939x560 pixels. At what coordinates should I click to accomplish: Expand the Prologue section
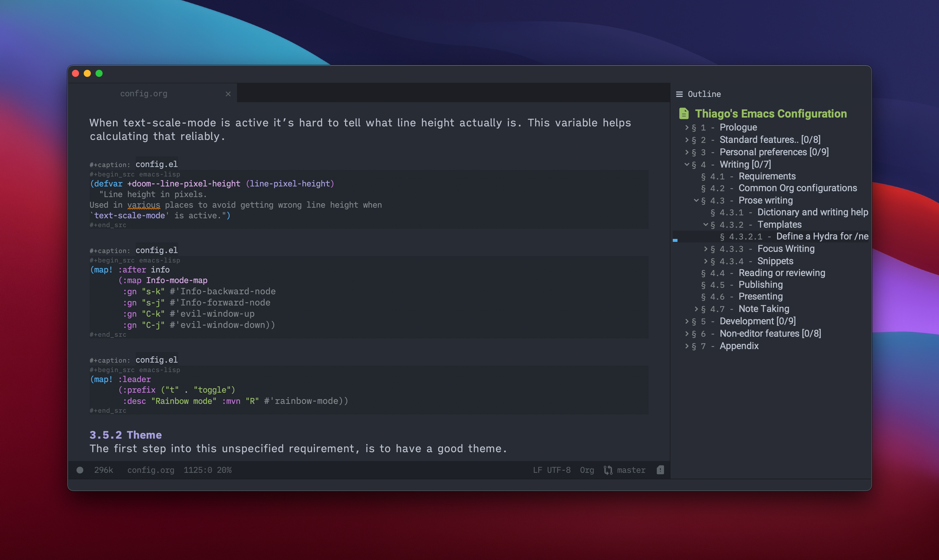click(x=687, y=128)
